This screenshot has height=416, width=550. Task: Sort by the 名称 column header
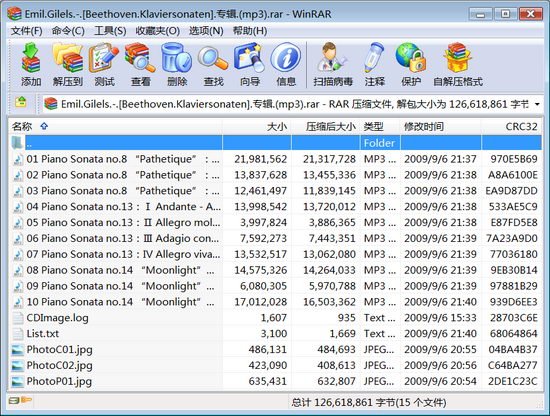click(116, 127)
